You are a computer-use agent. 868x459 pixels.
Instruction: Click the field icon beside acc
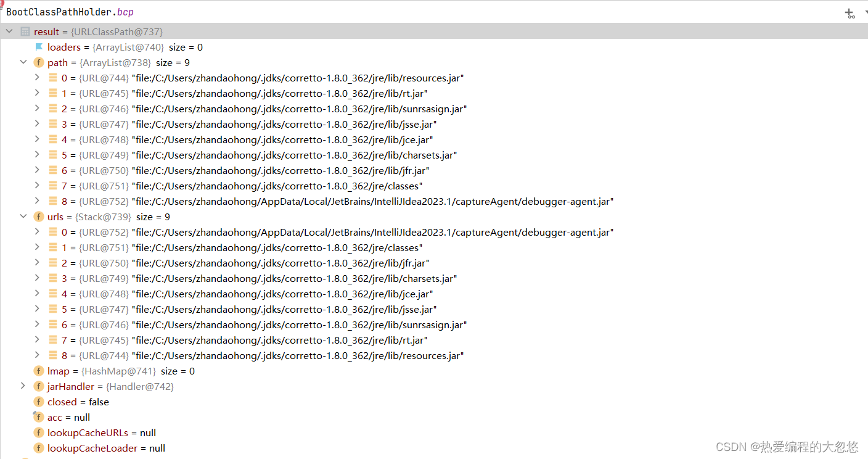pos(39,417)
